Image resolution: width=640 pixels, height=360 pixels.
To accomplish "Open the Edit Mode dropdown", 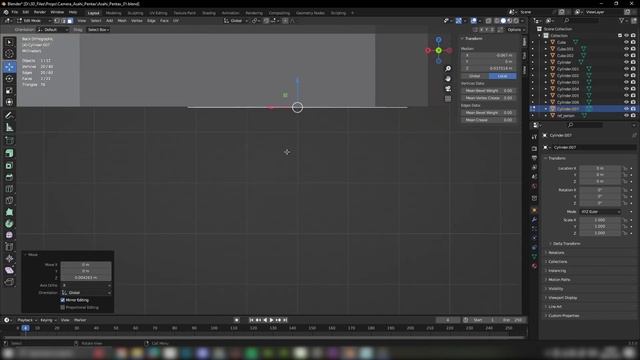I will pyautogui.click(x=34, y=20).
